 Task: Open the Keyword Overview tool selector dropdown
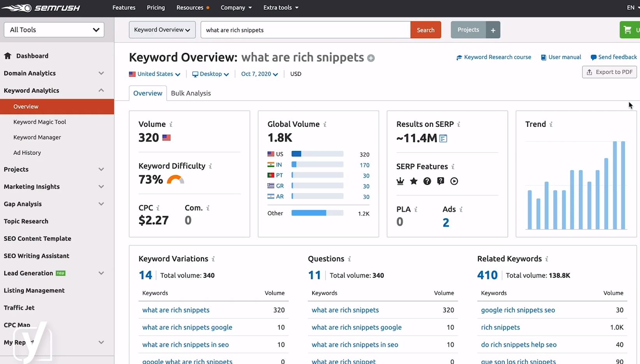pos(162,30)
